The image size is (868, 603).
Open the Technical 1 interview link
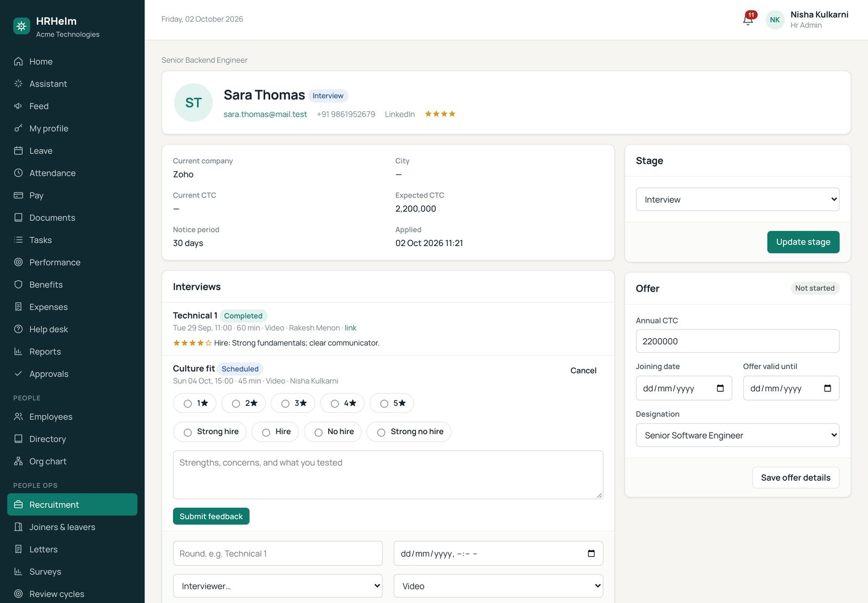click(x=350, y=328)
